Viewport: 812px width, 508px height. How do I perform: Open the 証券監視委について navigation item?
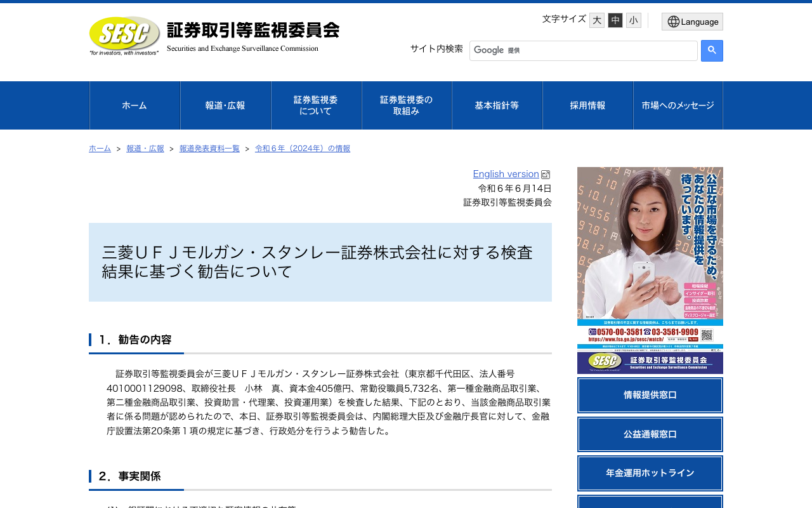coord(317,105)
